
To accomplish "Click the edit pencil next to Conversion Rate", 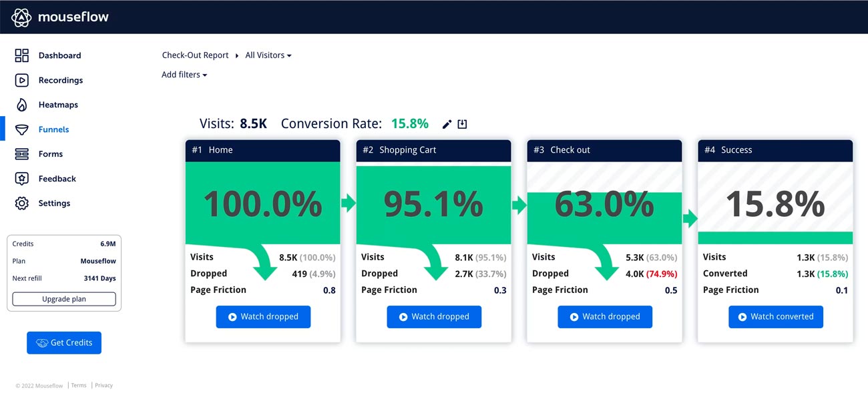I will [x=446, y=123].
